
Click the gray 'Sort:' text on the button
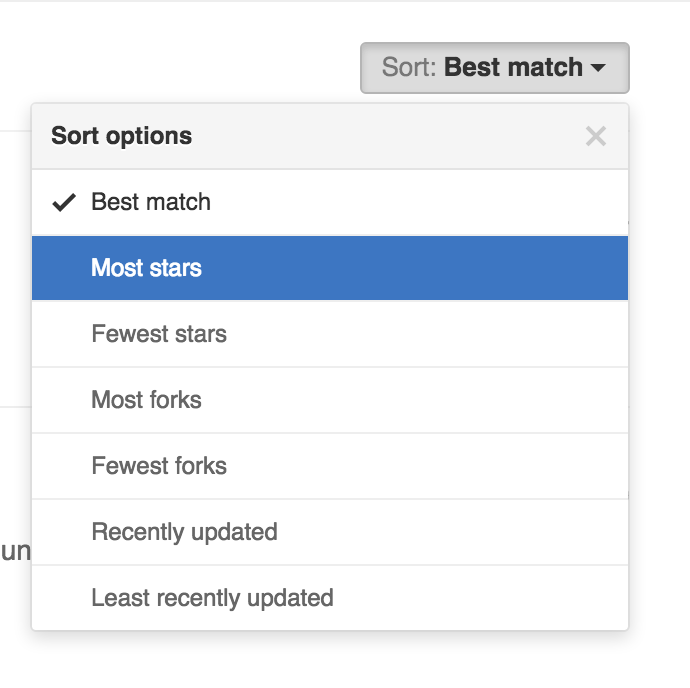[x=409, y=67]
